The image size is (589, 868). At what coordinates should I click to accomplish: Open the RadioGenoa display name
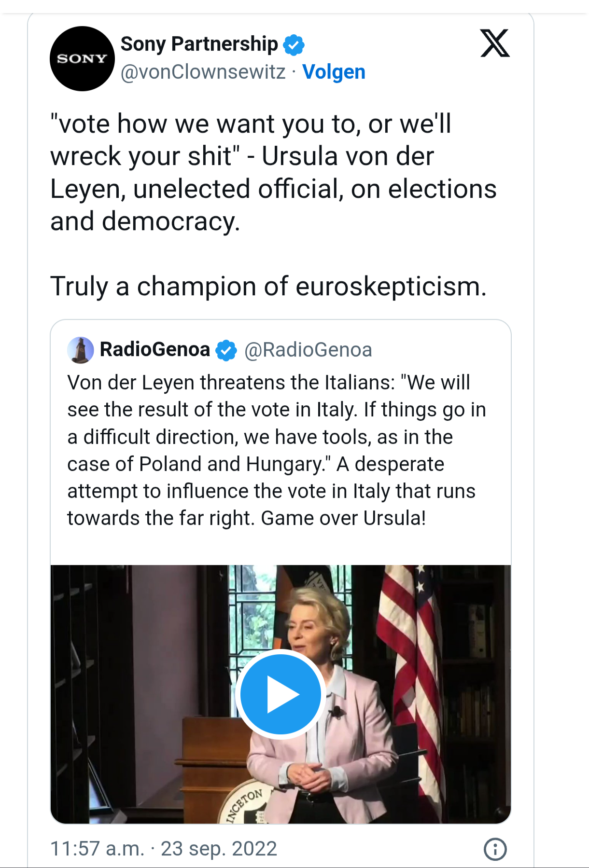tap(154, 349)
